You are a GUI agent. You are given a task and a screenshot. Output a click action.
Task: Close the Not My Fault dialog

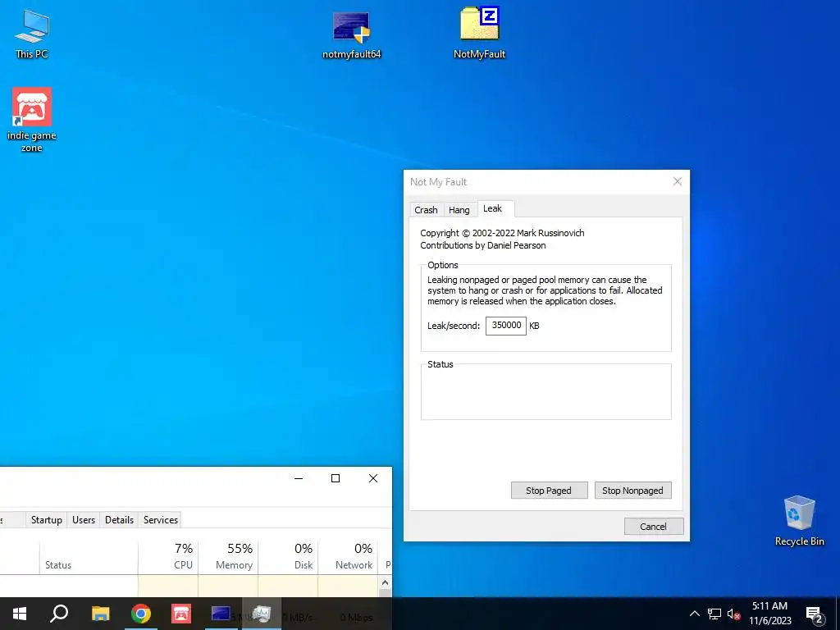[677, 181]
